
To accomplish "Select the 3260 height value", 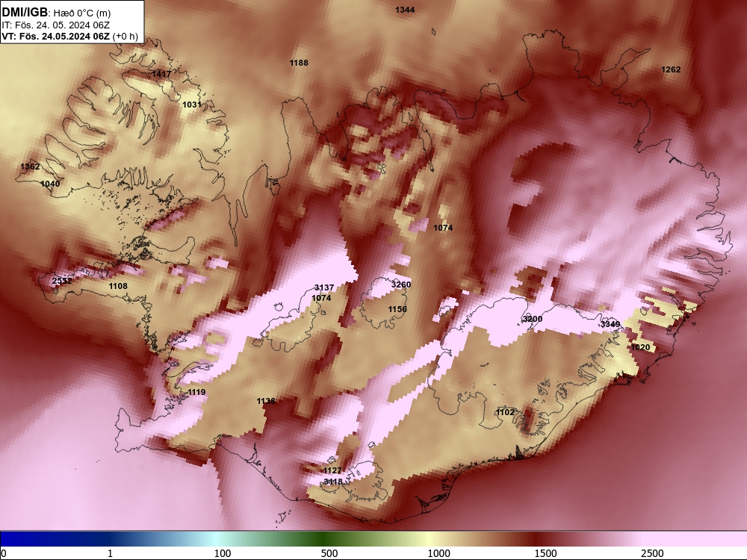I will click(x=400, y=284).
